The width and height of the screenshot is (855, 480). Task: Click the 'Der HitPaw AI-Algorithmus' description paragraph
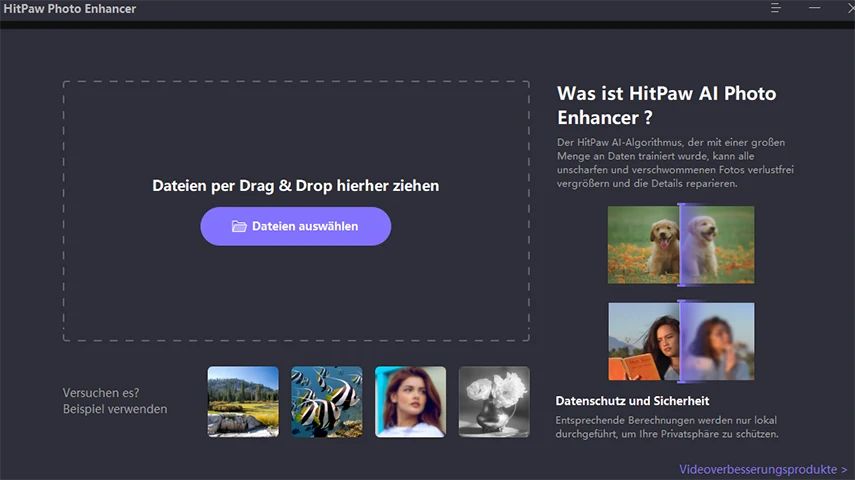675,163
